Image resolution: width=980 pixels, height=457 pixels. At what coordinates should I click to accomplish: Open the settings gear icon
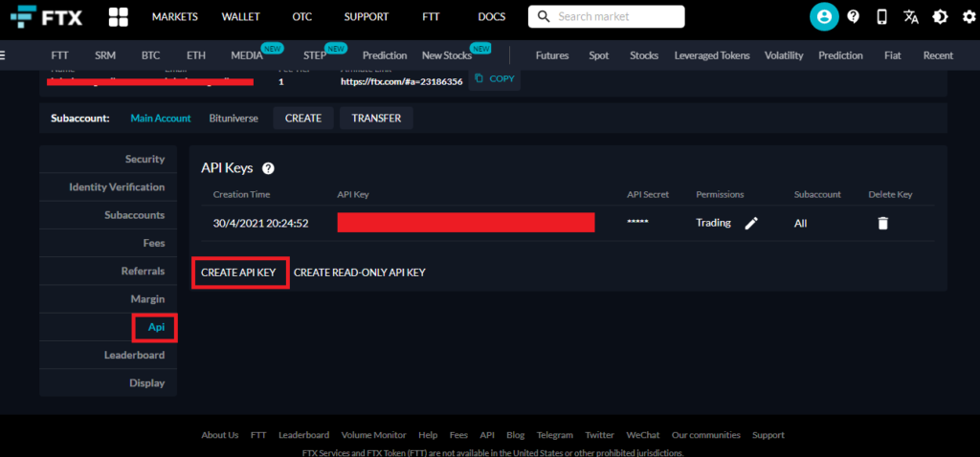click(x=969, y=17)
